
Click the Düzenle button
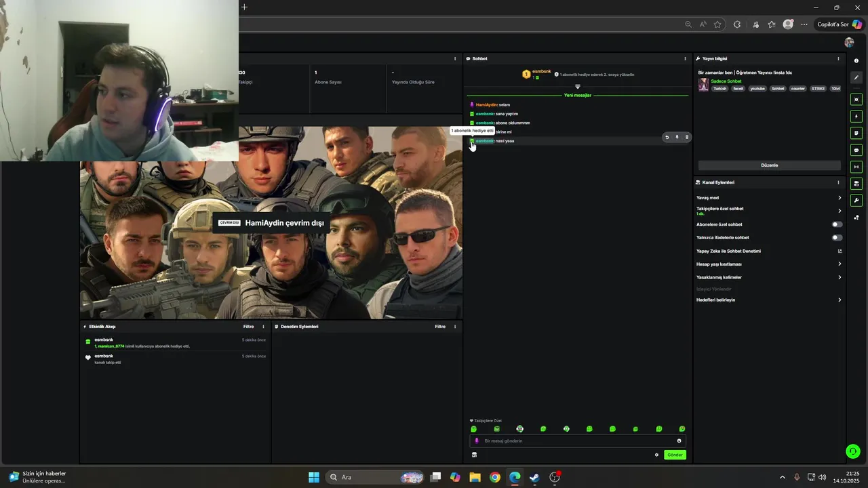click(x=770, y=165)
